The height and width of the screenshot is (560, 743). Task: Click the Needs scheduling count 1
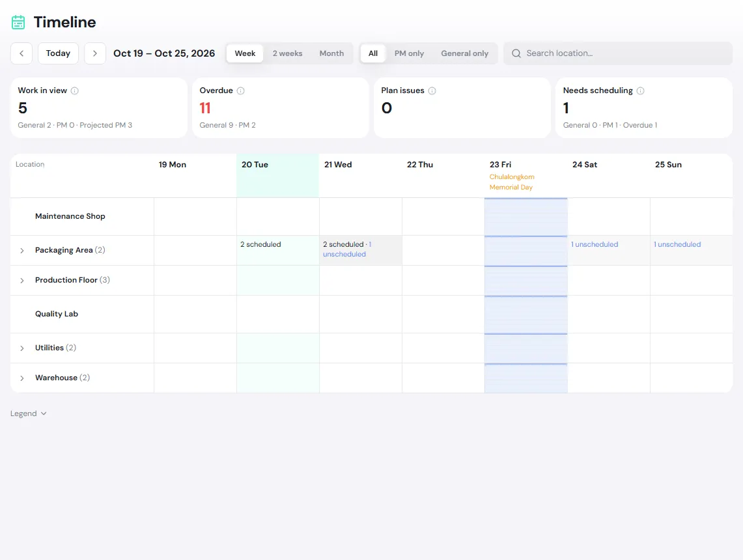tap(566, 108)
